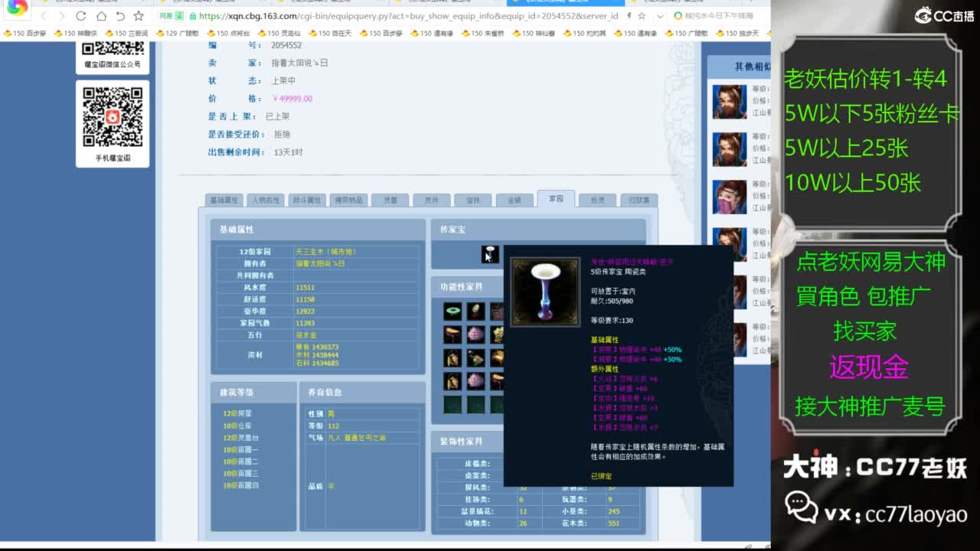
Task: Click the empty green furniture slot
Action: pyautogui.click(x=452, y=404)
